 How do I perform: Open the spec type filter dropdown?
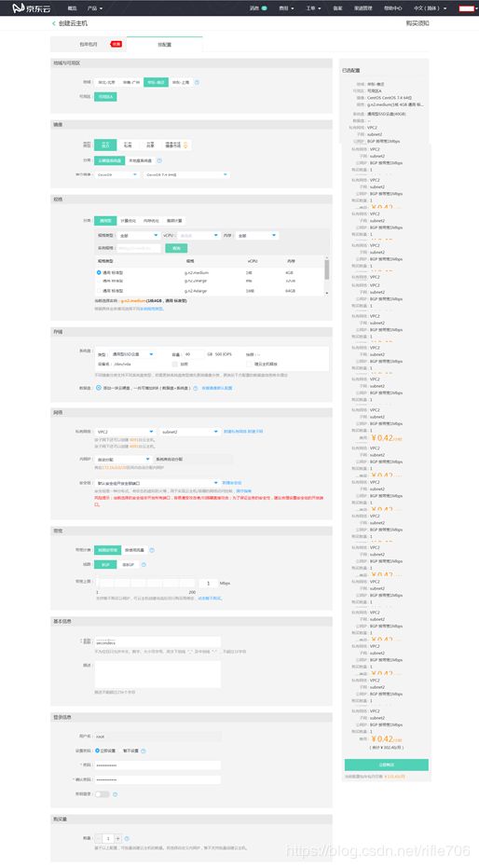pyautogui.click(x=138, y=235)
